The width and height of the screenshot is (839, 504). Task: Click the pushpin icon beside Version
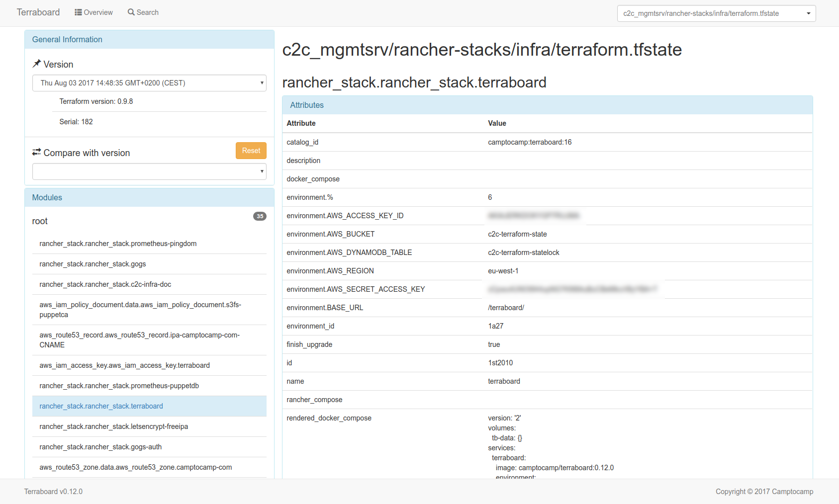[x=36, y=64]
